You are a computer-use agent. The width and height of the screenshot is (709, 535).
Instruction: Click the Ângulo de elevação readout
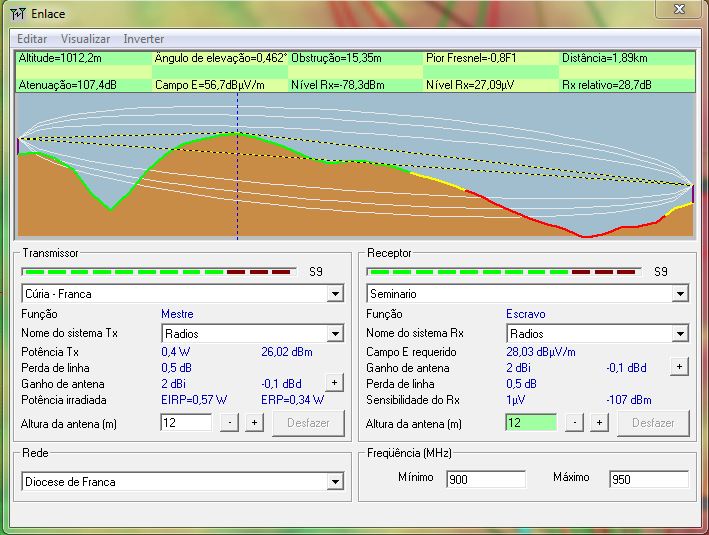pyautogui.click(x=220, y=58)
